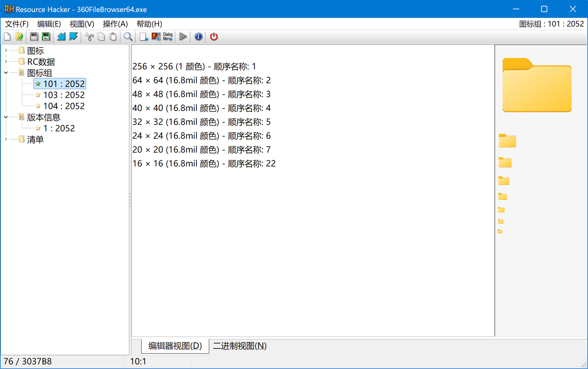Expand the 图标 tree folder

(6, 50)
